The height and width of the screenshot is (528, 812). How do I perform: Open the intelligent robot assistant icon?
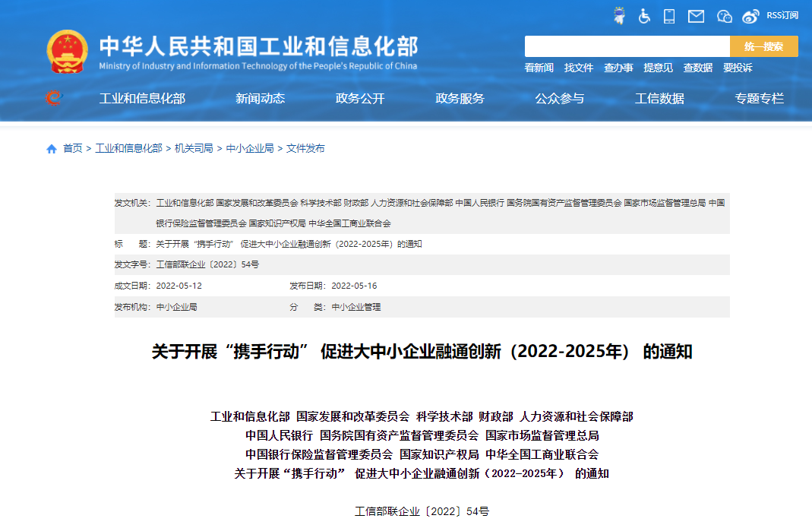pos(619,15)
